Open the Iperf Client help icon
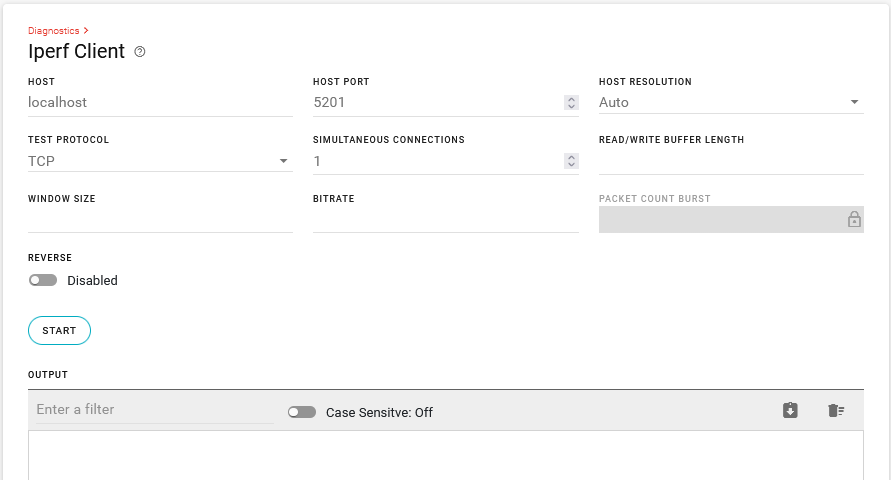Viewport: 891px width, 480px height. pos(140,52)
